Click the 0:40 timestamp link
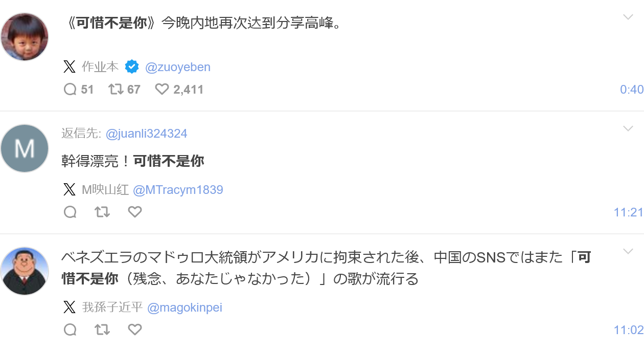644x351 pixels. 631,90
